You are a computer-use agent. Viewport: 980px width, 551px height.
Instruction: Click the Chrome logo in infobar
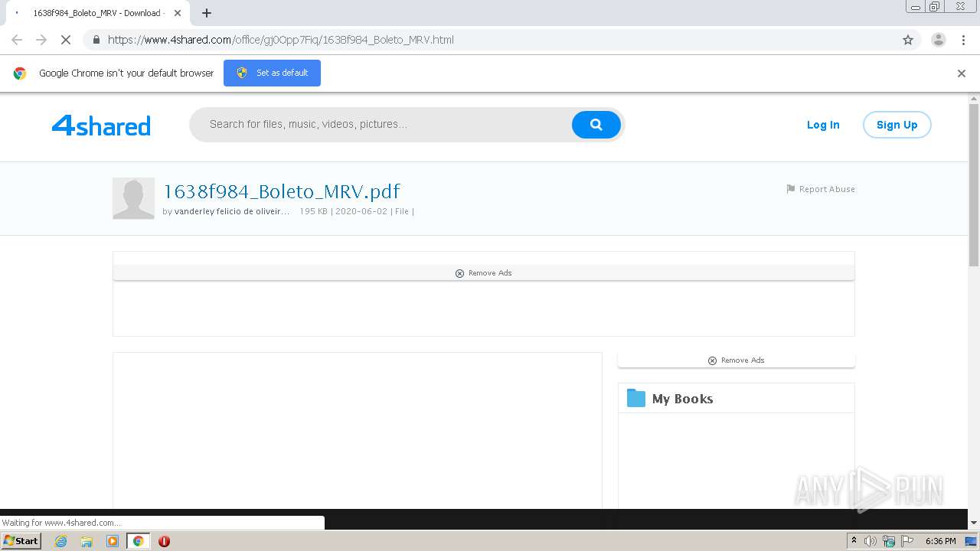20,73
